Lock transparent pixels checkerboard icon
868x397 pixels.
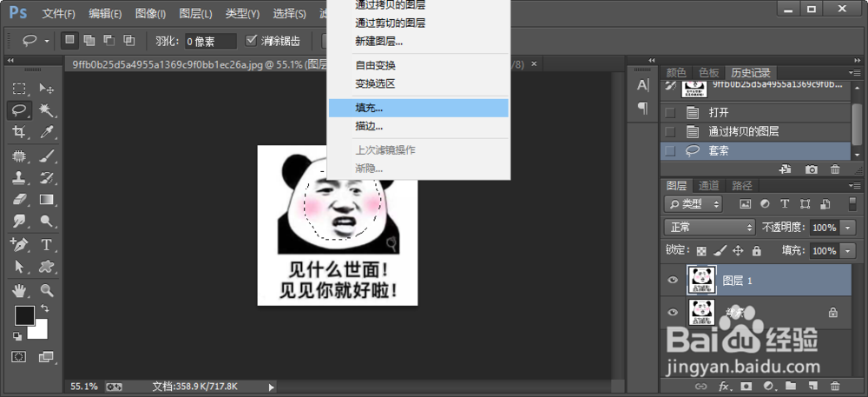[x=701, y=250]
